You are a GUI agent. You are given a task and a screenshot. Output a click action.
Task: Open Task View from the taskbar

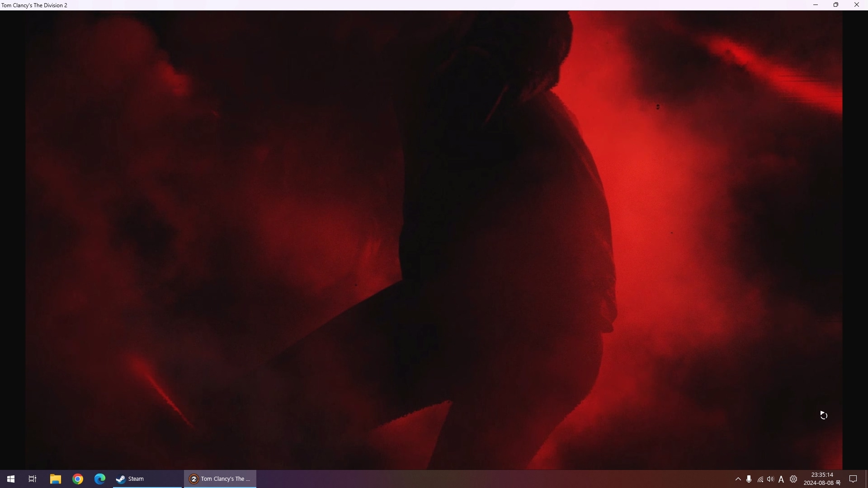point(33,479)
